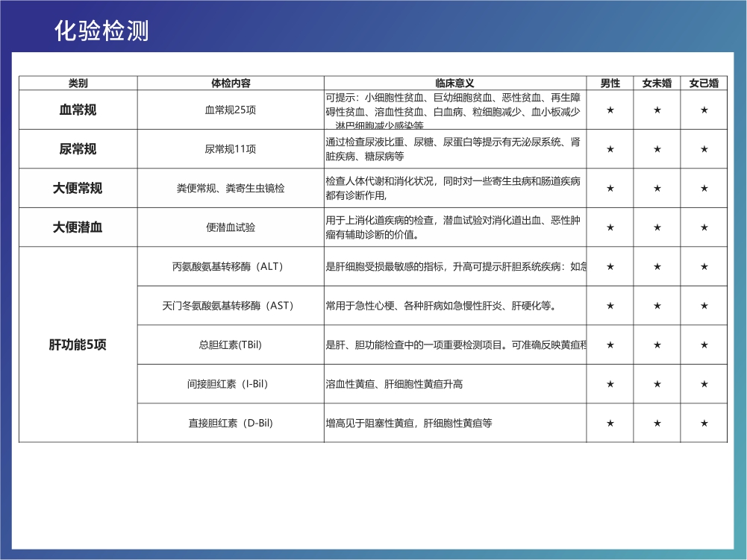Click the clinical text starting 是肝、胆功能检查中的
The image size is (747, 560).
click(x=456, y=345)
